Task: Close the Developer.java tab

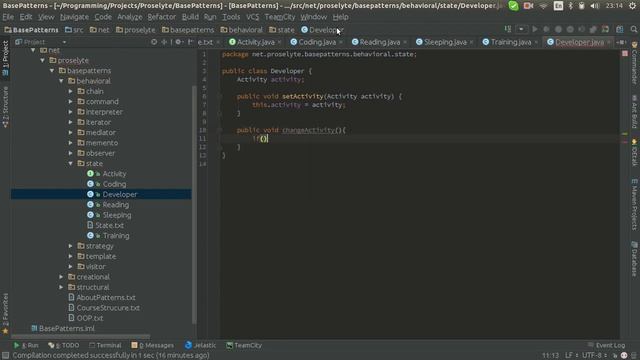Action: 609,42
